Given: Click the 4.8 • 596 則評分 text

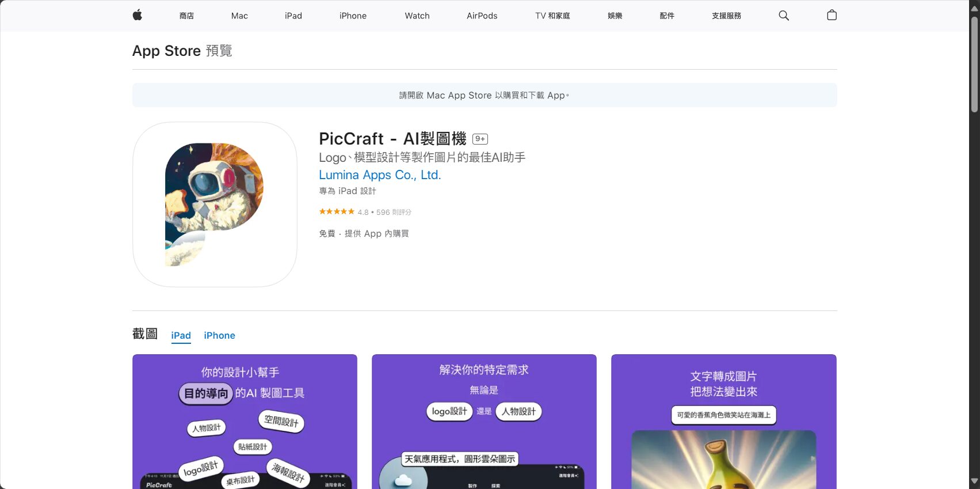Looking at the screenshot, I should 384,212.
